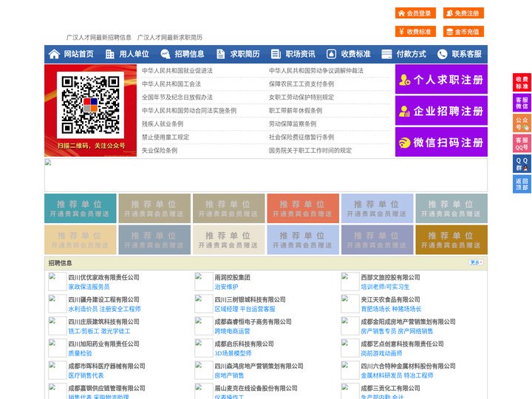Open company 四川六合特种金属材料股份有限公司
The height and width of the screenshot is (399, 532).
[x=408, y=366]
